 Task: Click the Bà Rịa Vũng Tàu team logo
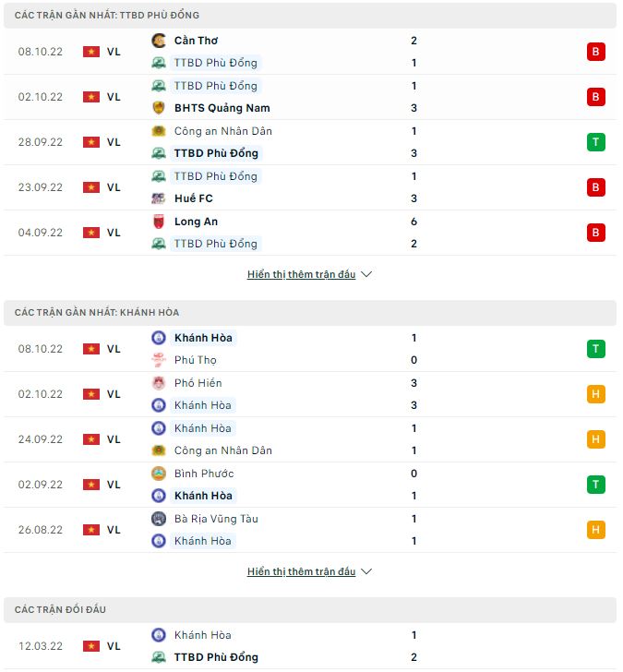[x=159, y=519]
